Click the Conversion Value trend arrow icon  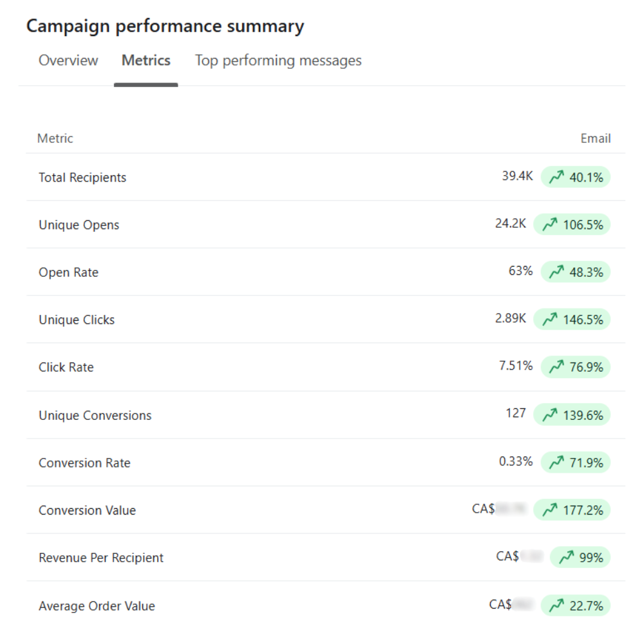click(x=549, y=510)
